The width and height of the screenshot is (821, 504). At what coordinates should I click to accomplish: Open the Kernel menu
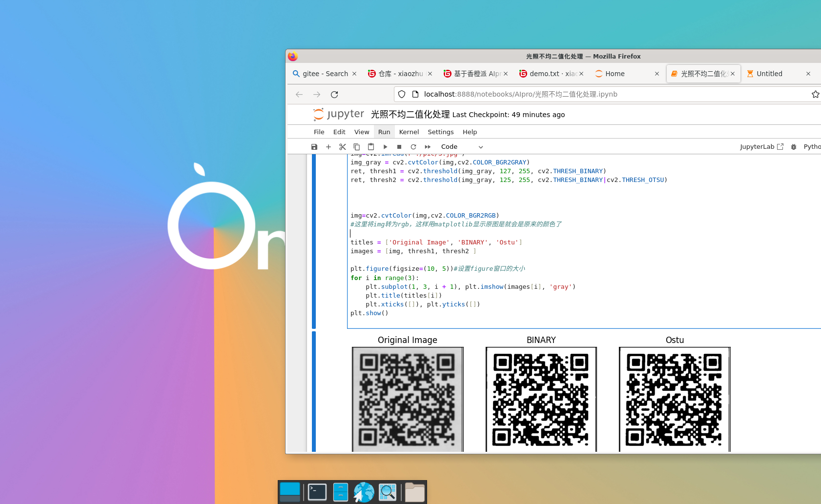[409, 132]
